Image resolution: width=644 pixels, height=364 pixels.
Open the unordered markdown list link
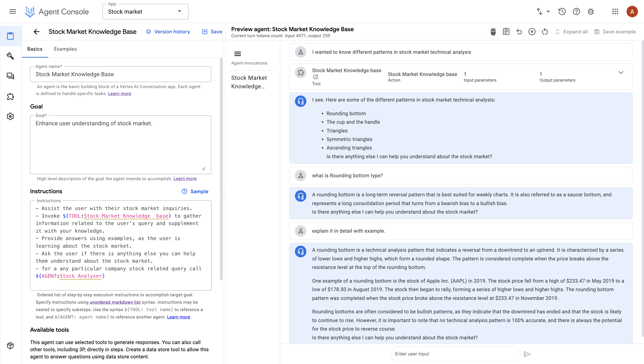pyautogui.click(x=115, y=302)
